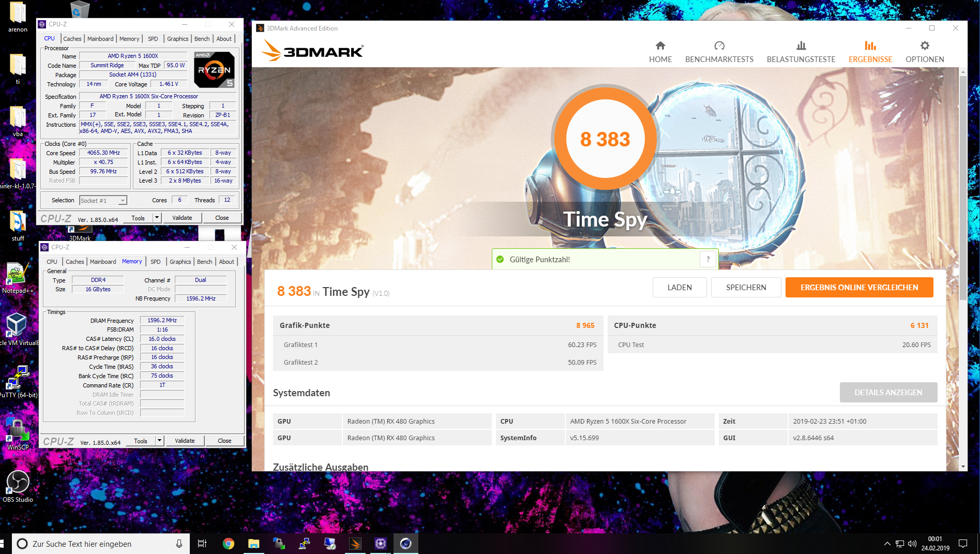
Task: Open the 3DMark HOME icon
Action: pos(660,46)
